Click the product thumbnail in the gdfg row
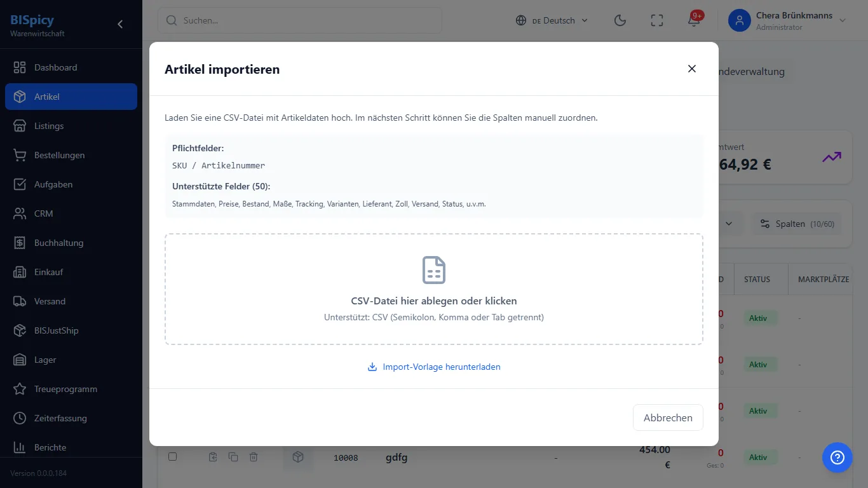Viewport: 868px width, 488px height. [298, 457]
